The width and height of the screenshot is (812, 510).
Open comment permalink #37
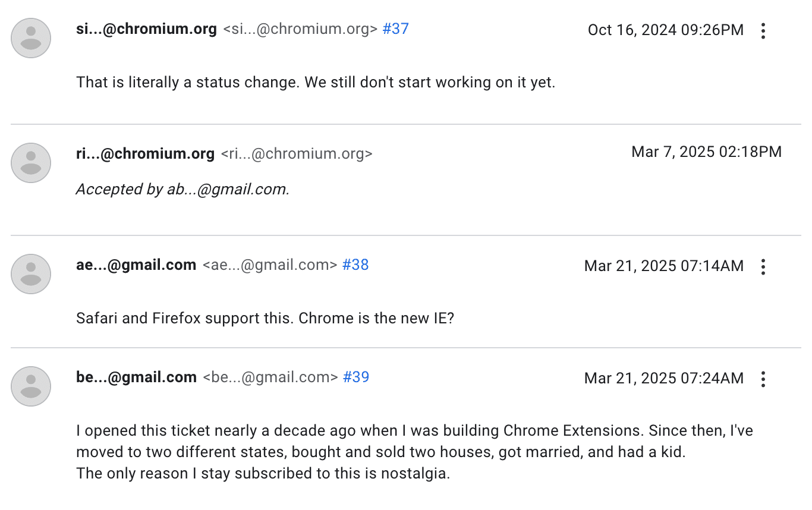tap(395, 29)
